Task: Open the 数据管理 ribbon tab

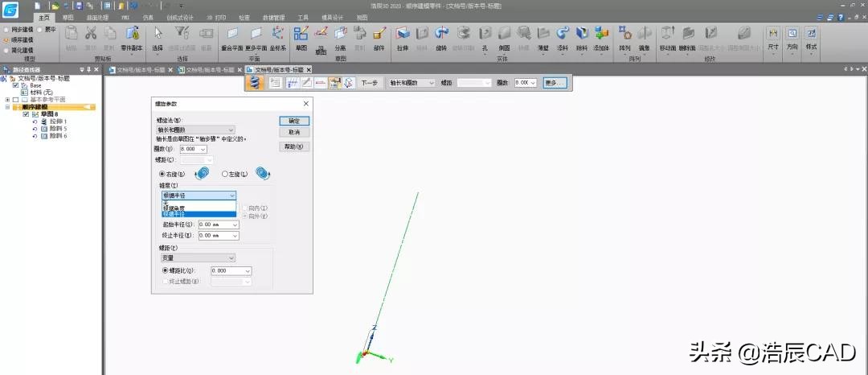Action: pyautogui.click(x=274, y=17)
